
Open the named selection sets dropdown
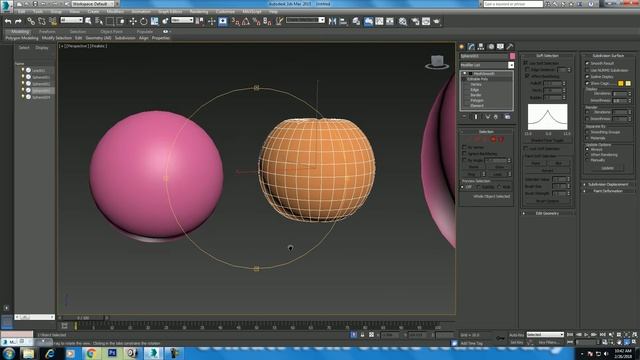305,20
